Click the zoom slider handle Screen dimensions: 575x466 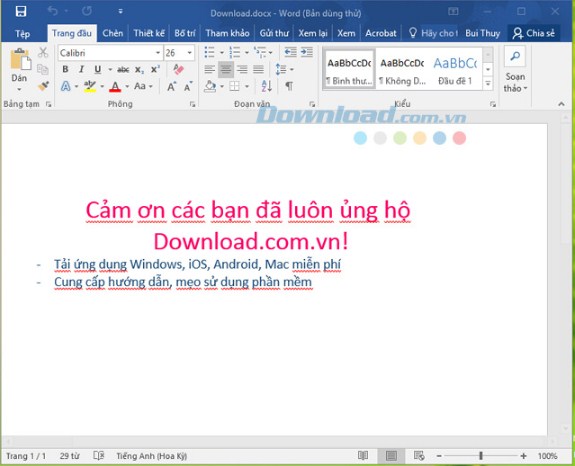[481, 456]
